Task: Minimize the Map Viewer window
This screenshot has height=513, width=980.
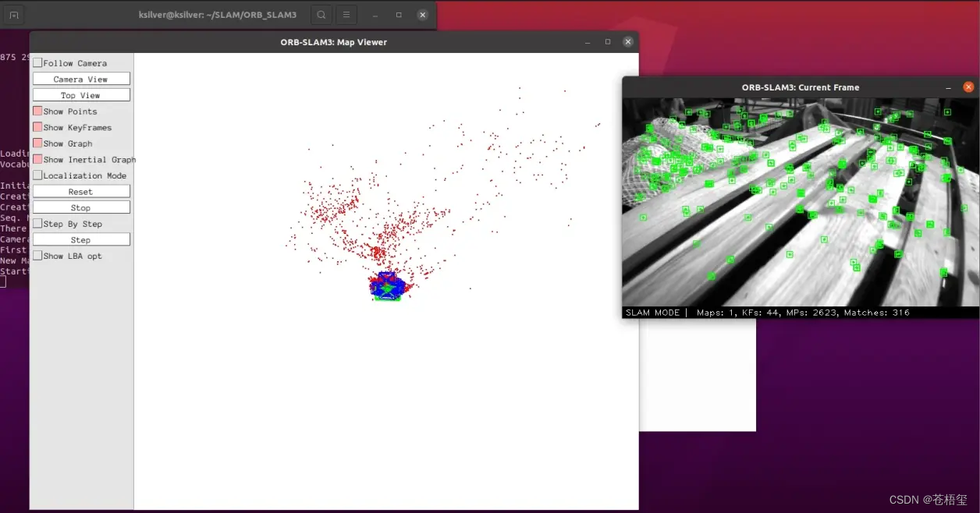Action: click(586, 42)
